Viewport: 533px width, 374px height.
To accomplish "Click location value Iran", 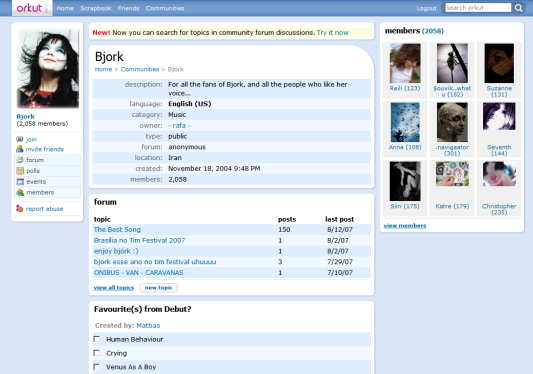I will click(175, 158).
